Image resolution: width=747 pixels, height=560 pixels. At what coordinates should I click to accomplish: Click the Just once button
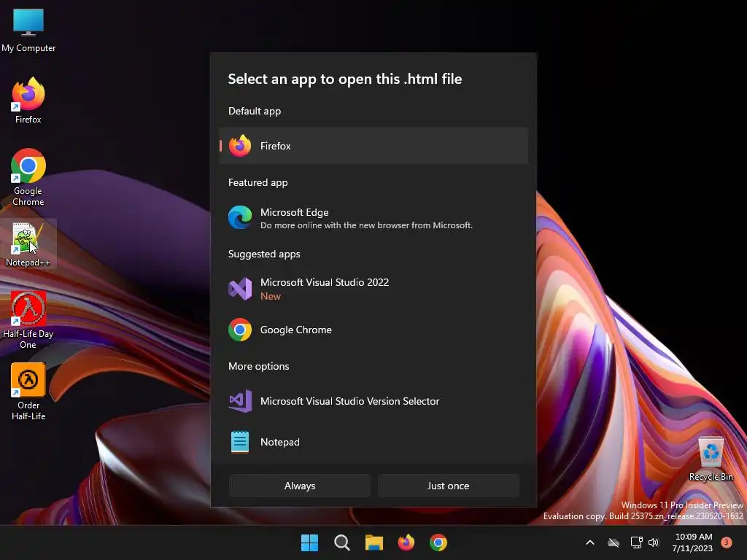(x=449, y=486)
